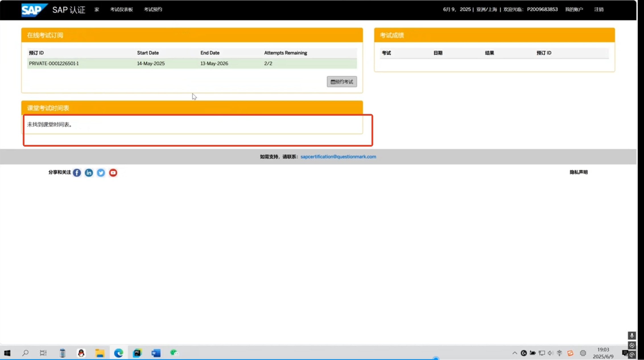Open QQ from the taskbar
The image size is (644, 360).
pos(81,353)
